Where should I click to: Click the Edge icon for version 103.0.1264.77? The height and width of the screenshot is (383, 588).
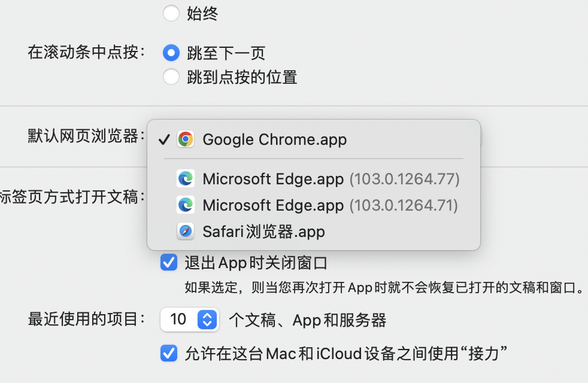(x=186, y=178)
